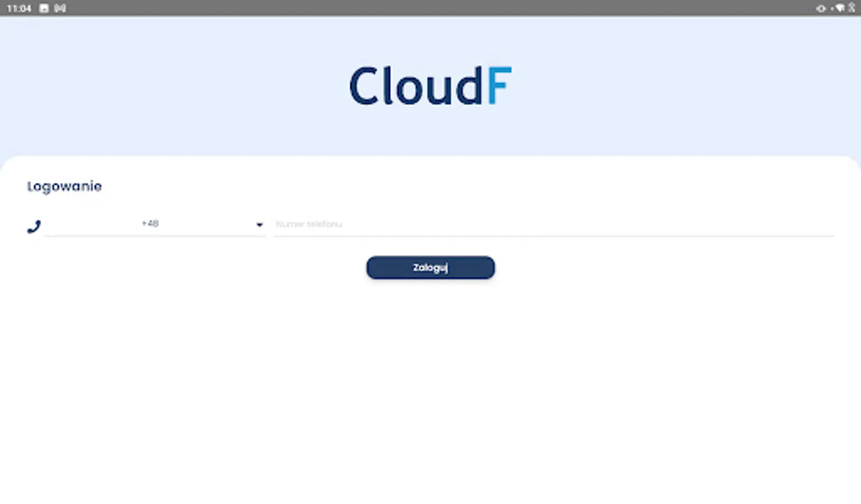Image resolution: width=861 pixels, height=504 pixels.
Task: Click the phone handset icon
Action: [34, 227]
